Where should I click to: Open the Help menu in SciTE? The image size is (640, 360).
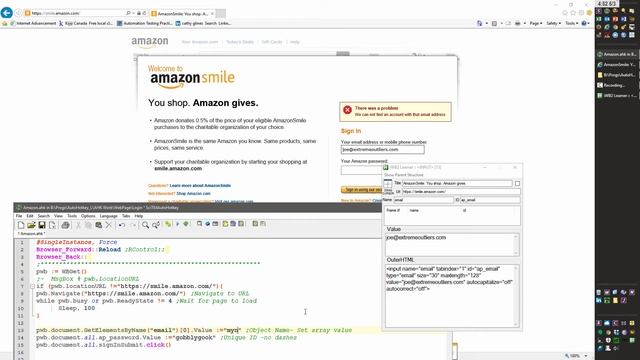click(139, 216)
